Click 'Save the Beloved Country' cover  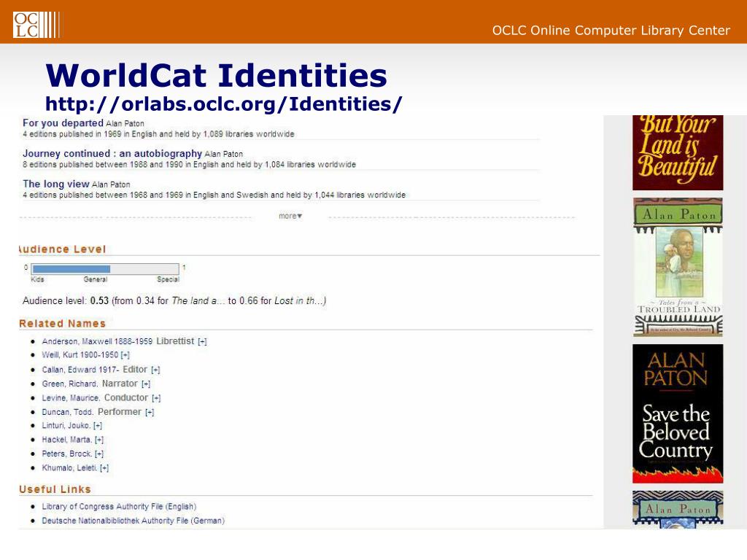point(678,414)
